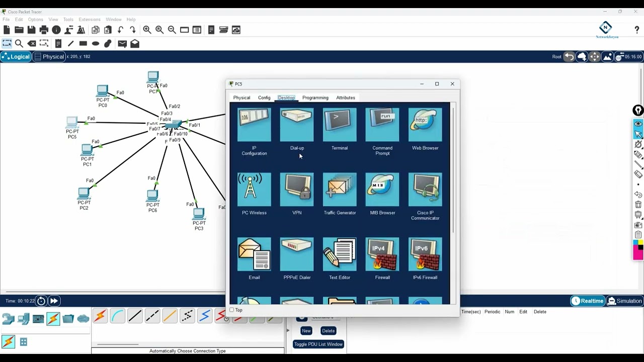Viewport: 644px width, 362px height.
Task: Click the Add Simple PDU envelope icon
Action: (122, 44)
